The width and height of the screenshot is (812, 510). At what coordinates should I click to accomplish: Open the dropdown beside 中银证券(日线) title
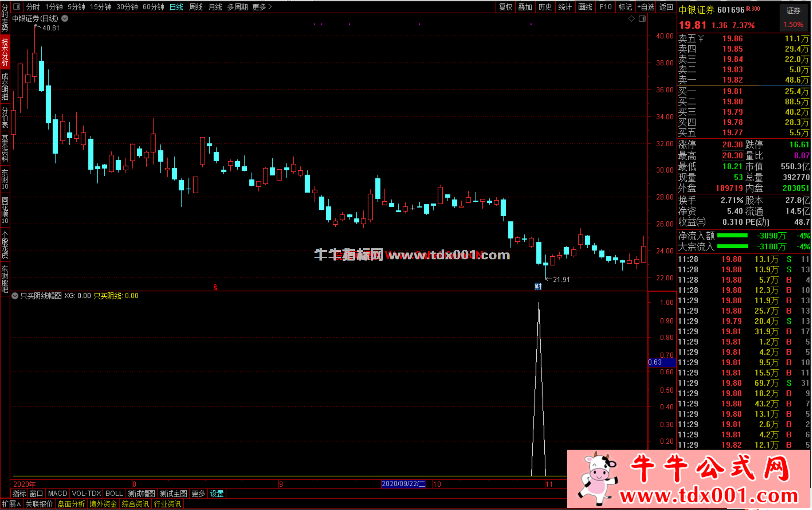tap(65, 18)
